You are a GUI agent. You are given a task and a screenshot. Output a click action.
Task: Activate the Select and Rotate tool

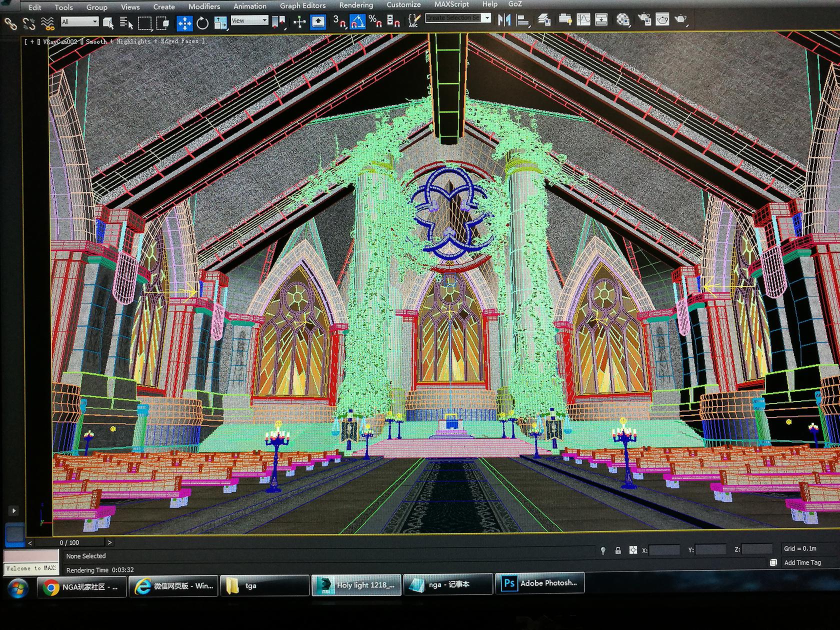click(x=202, y=23)
